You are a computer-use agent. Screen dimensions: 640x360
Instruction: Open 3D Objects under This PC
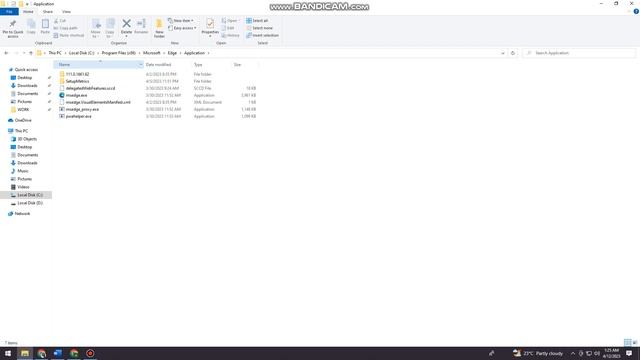27,139
